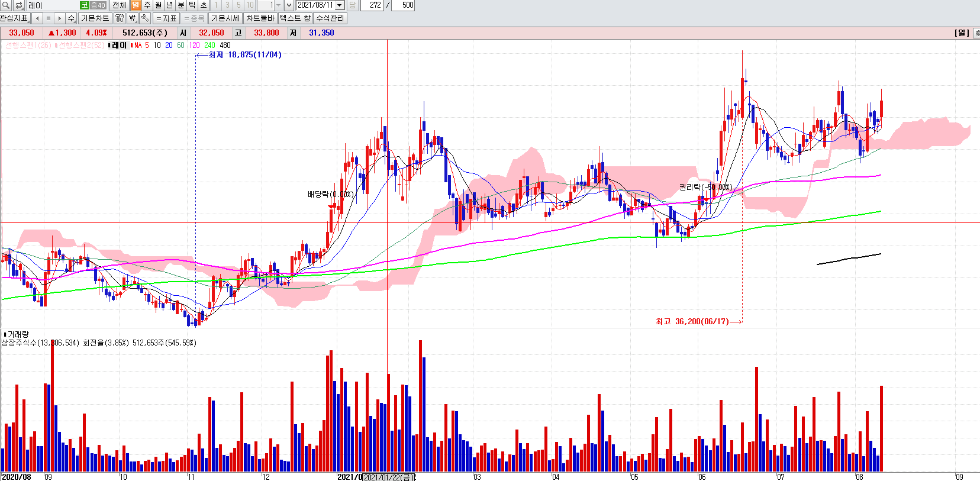Click the date field 2021/08/11
Viewport: 980px width, 481px height.
(x=316, y=5)
